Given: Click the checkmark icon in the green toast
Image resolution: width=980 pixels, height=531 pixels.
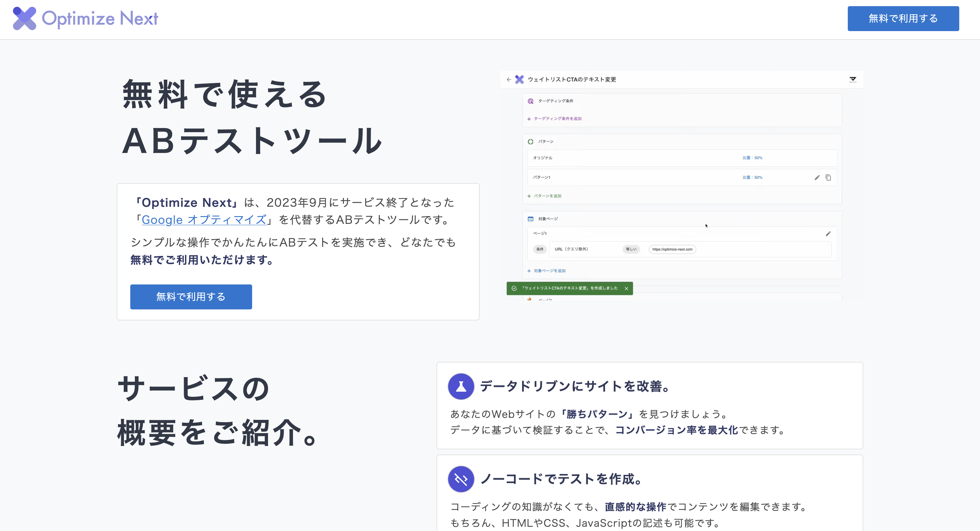Looking at the screenshot, I should tap(514, 288).
